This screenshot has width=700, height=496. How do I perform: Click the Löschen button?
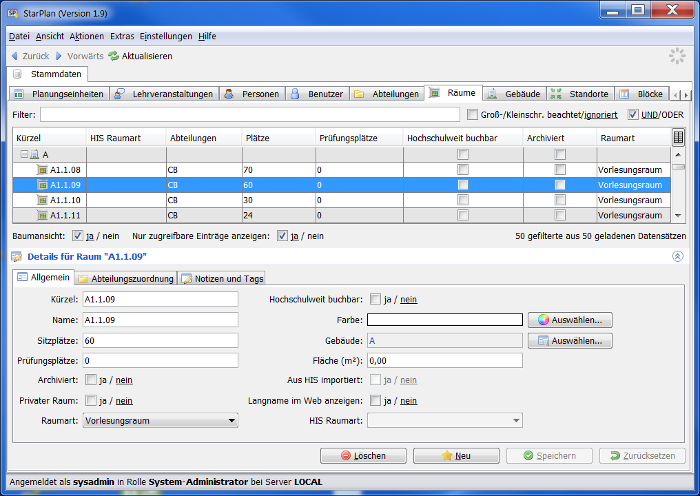[x=363, y=456]
